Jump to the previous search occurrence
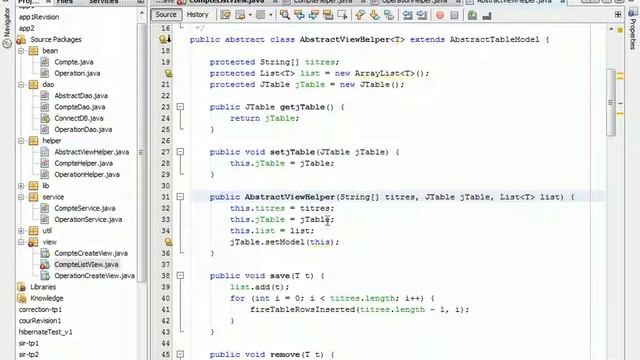 coord(299,15)
